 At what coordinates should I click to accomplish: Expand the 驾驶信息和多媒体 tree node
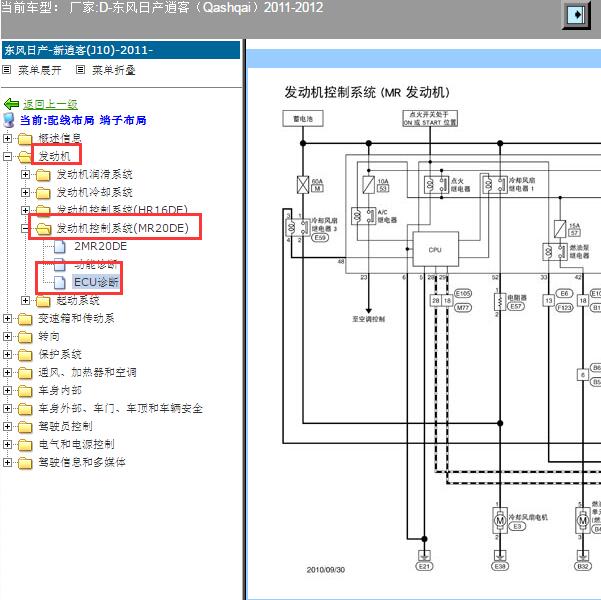(7, 462)
